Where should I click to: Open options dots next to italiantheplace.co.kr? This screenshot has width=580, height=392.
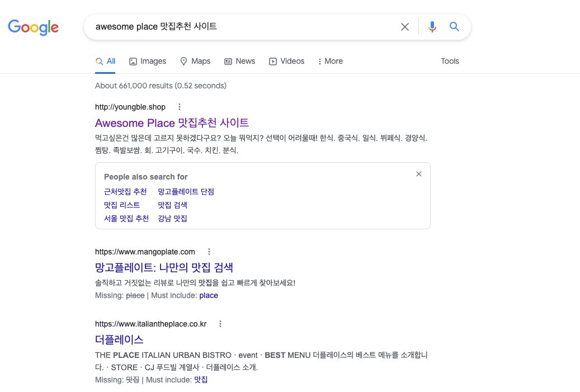point(220,324)
